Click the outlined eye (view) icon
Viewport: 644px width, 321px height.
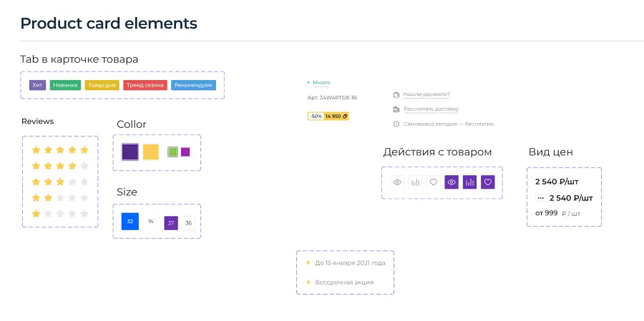pyautogui.click(x=397, y=182)
